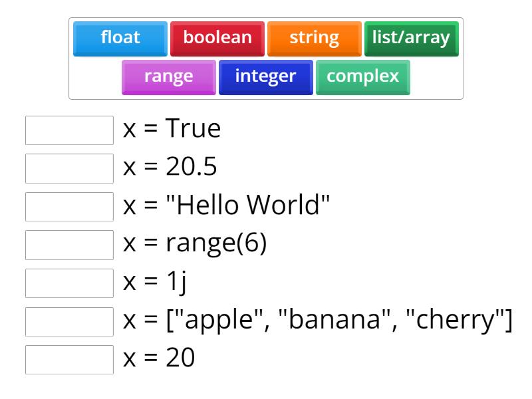Screen dimensions: 532x399
Task: Click the empty box beside x = range(6)
Action: [70, 245]
